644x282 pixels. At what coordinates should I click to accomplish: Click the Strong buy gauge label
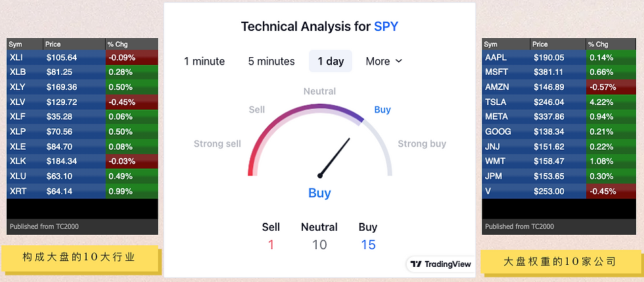[422, 144]
